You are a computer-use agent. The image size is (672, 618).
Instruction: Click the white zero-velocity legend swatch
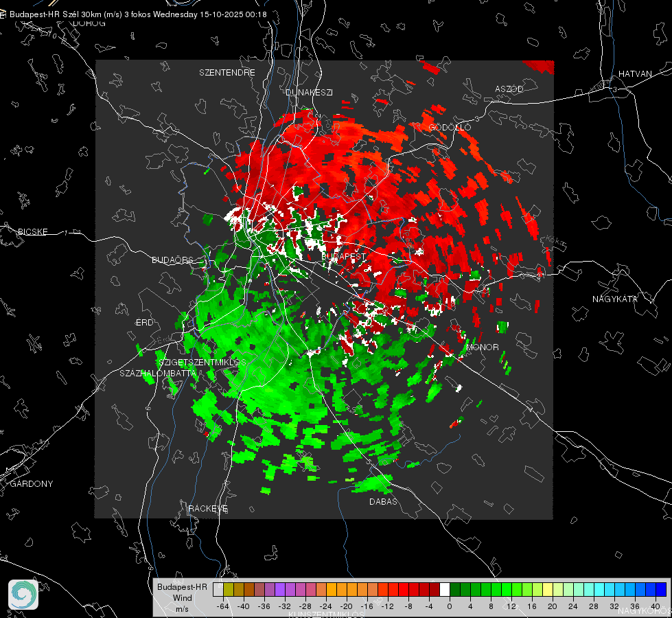click(445, 589)
